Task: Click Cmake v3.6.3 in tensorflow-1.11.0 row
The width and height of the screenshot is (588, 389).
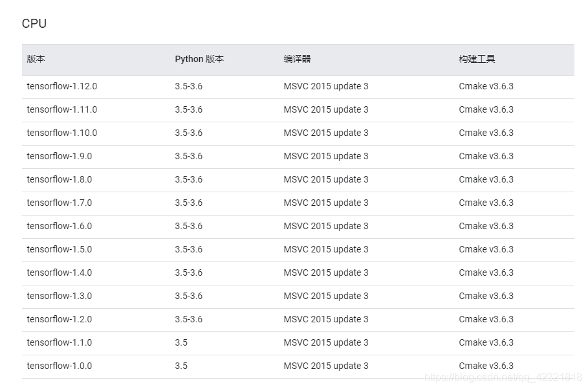Action: click(486, 109)
